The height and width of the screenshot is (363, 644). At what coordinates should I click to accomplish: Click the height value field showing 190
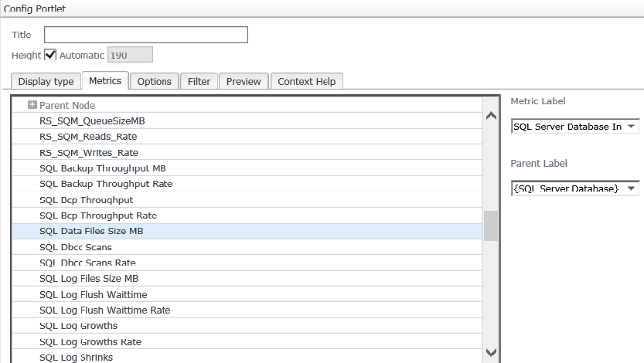pos(130,55)
